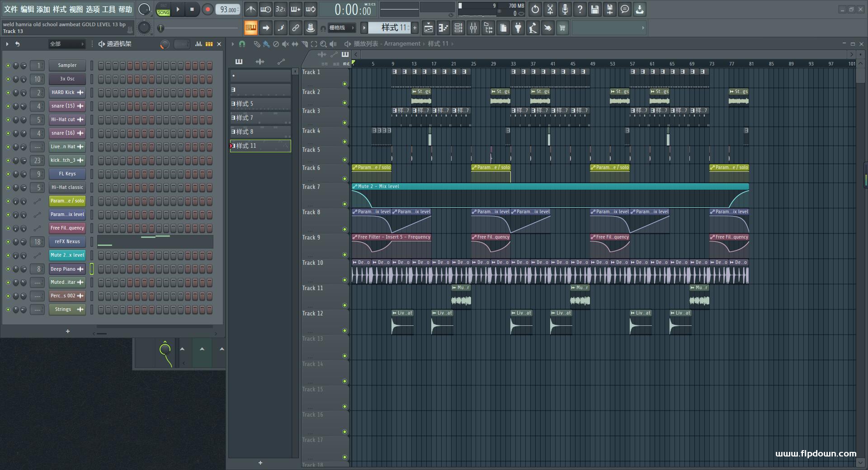Toggle the PAT/SONG mode switch
The width and height of the screenshot is (868, 470).
(x=163, y=9)
